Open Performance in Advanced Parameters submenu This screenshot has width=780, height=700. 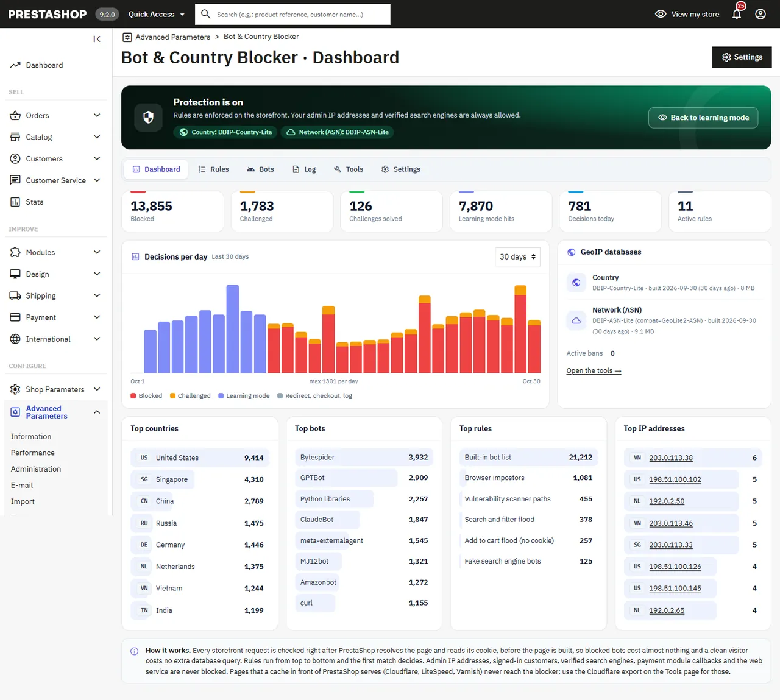click(x=33, y=453)
